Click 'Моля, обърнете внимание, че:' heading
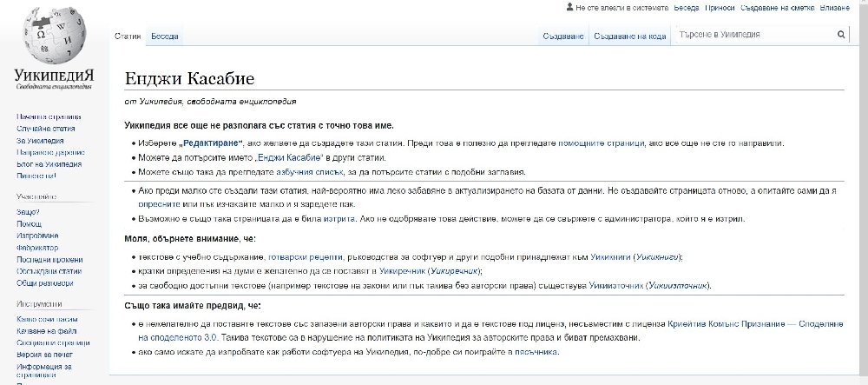Screen dimensions: 868x385 (190, 239)
